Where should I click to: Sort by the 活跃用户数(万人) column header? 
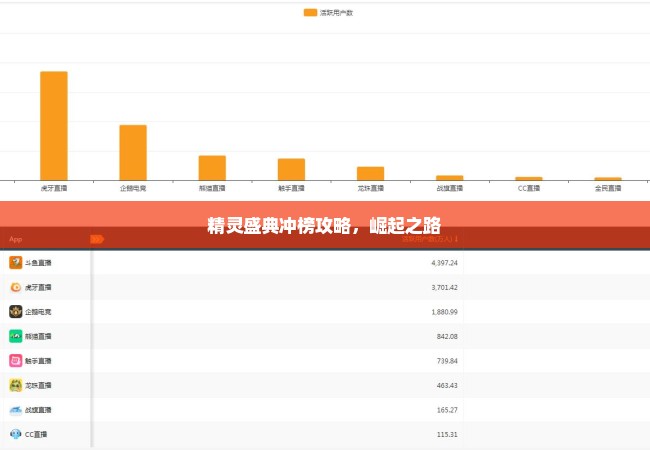click(430, 239)
